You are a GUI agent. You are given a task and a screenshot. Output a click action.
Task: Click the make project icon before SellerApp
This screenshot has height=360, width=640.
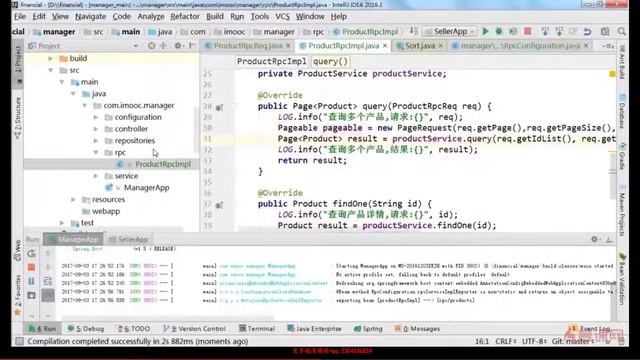tap(413, 31)
